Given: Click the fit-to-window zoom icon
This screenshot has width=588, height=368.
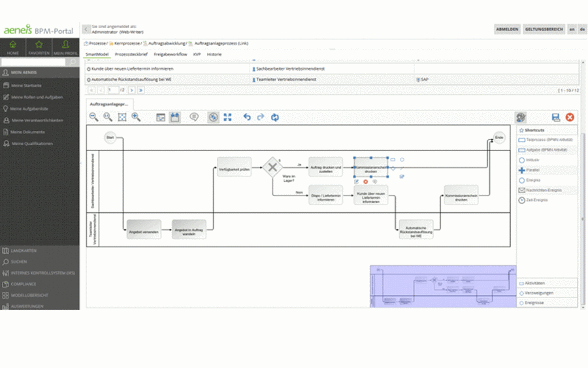Looking at the screenshot, I should point(122,117).
